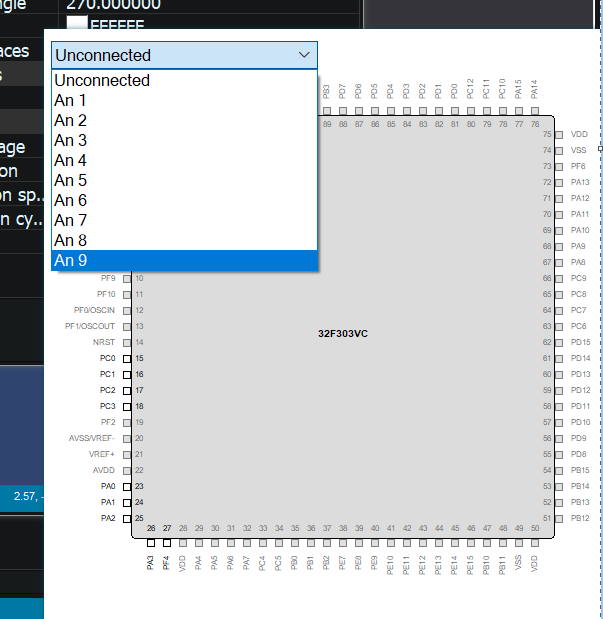Pick An 8 in the dropdown
The width and height of the screenshot is (603, 619).
point(184,240)
